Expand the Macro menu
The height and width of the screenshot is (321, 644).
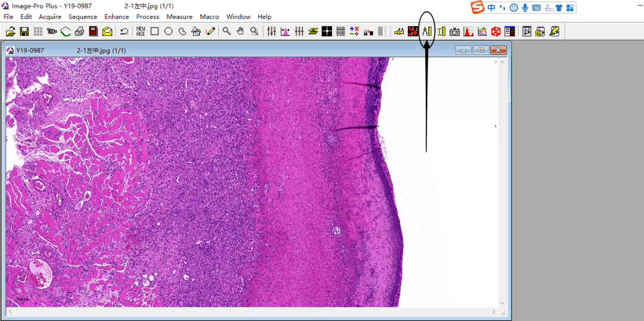tap(209, 17)
